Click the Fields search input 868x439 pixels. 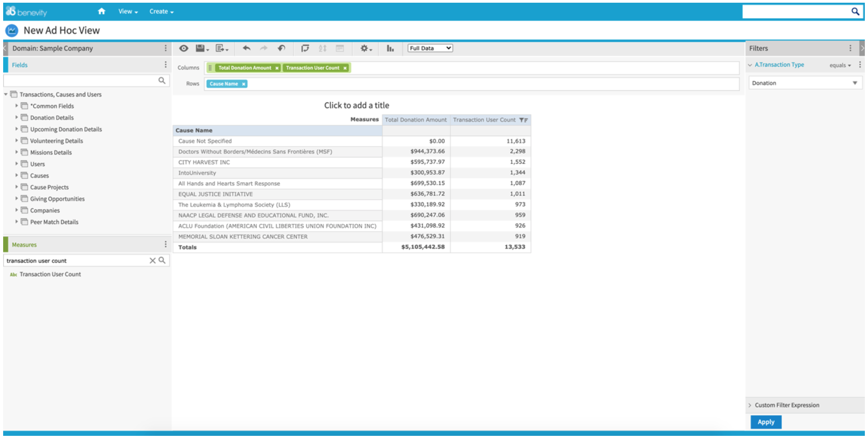pos(81,81)
